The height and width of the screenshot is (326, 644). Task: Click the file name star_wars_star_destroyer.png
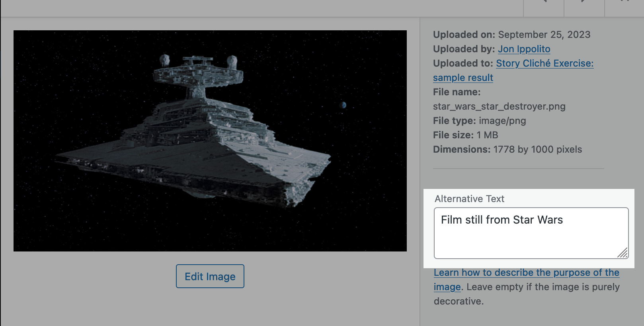[499, 106]
